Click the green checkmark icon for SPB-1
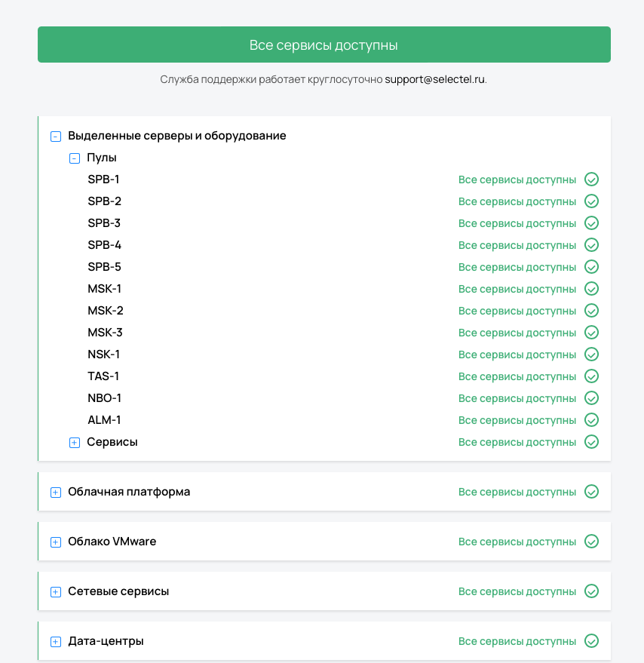The image size is (644, 663). tap(592, 180)
